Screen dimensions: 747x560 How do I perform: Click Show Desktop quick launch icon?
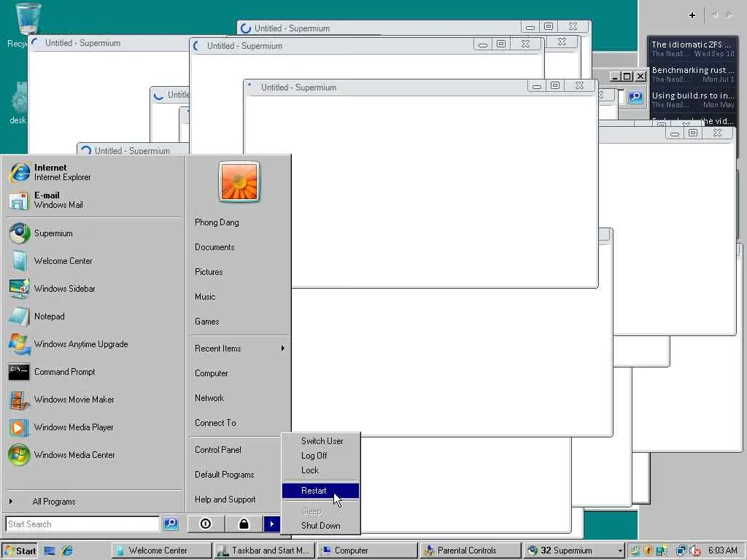pos(50,551)
